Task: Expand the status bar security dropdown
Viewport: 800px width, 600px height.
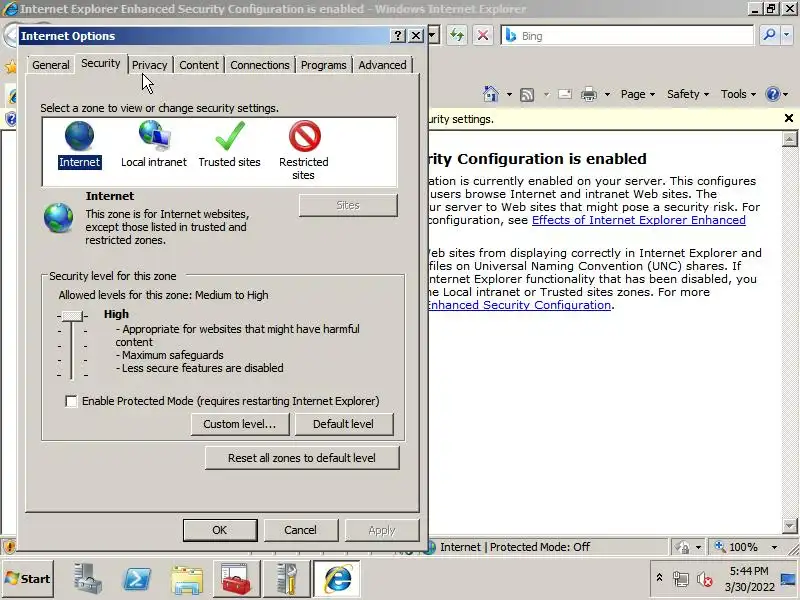Action: [x=698, y=547]
